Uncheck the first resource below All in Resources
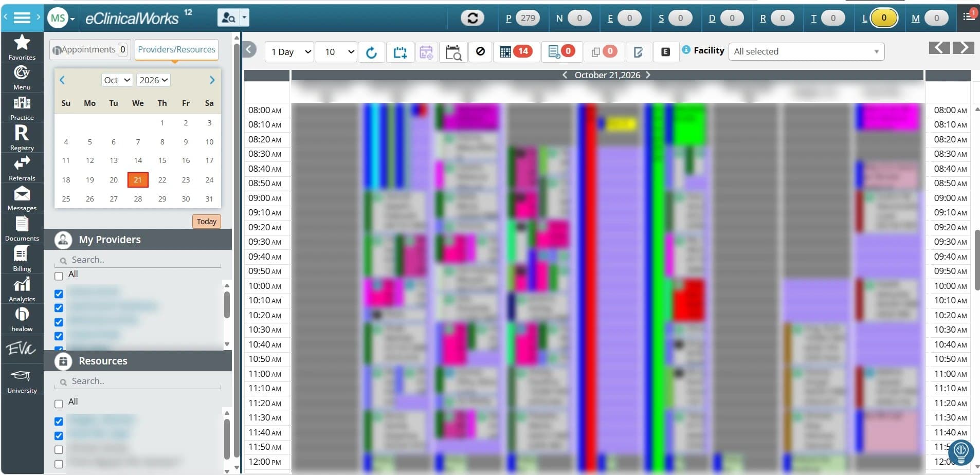The width and height of the screenshot is (980, 475). coord(59,422)
